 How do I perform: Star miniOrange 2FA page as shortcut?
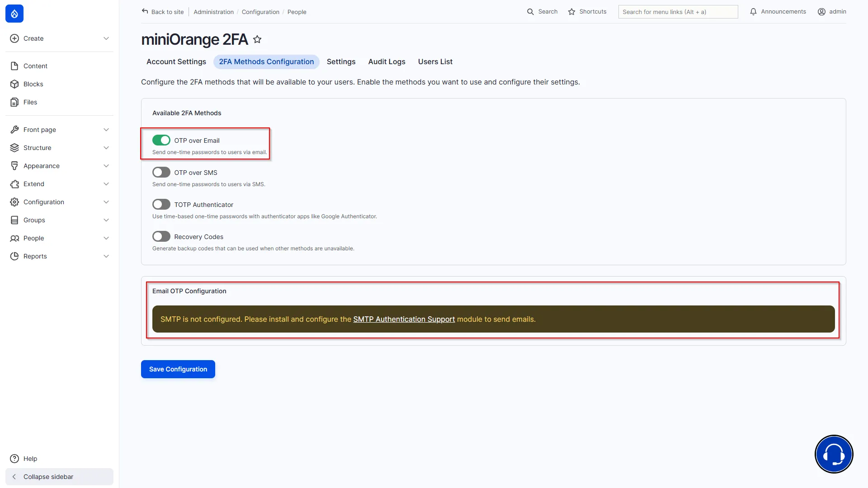point(257,39)
